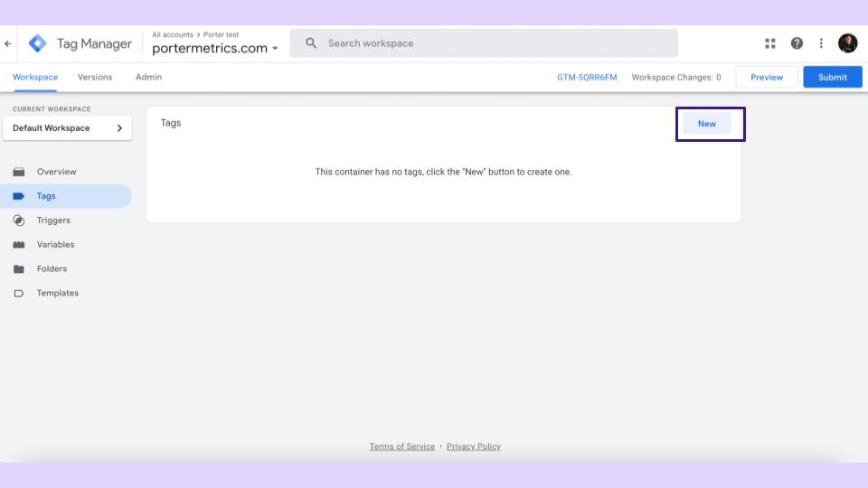
Task: Click the GTM-5QRR6FM container ID link
Action: pos(587,78)
